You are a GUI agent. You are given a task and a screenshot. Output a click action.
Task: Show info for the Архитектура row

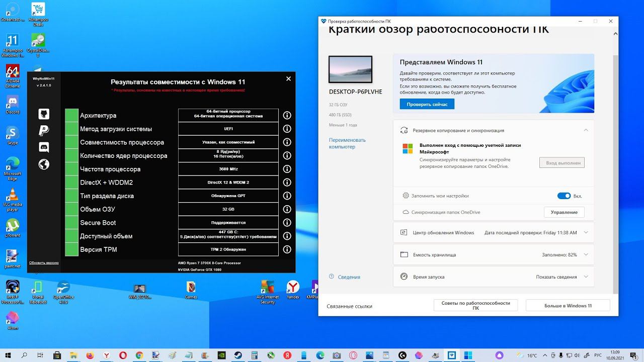click(287, 115)
